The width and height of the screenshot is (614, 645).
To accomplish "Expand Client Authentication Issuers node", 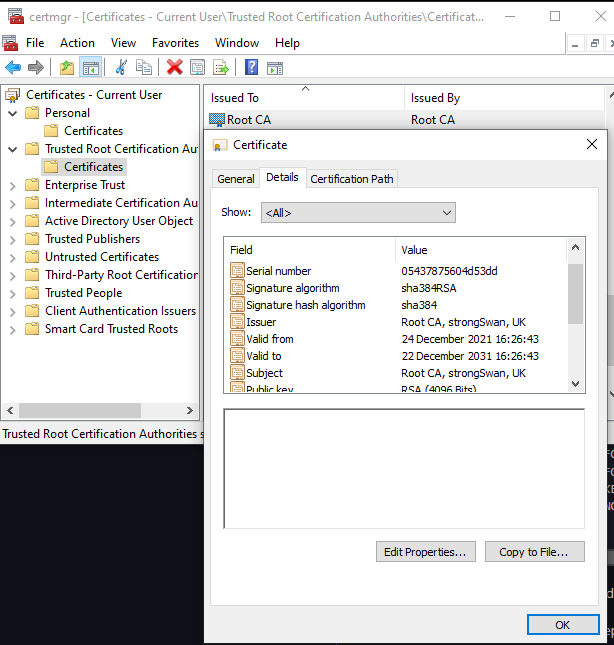I will pyautogui.click(x=13, y=312).
